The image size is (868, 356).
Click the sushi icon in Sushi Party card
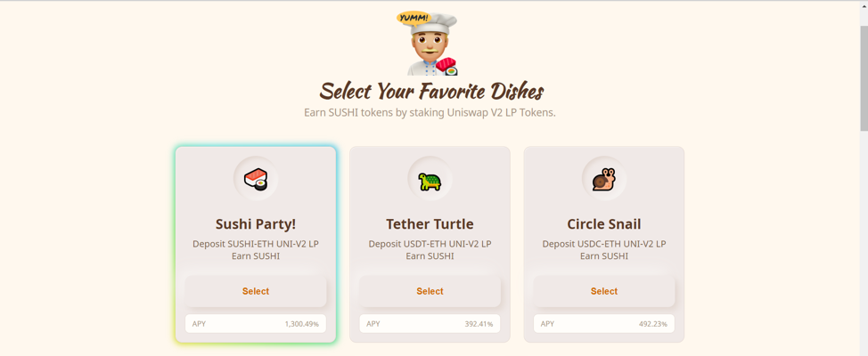pyautogui.click(x=256, y=179)
